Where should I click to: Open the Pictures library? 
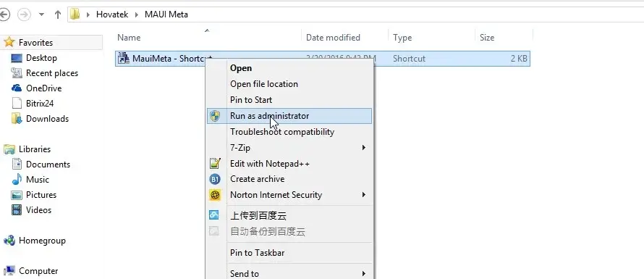click(x=41, y=195)
